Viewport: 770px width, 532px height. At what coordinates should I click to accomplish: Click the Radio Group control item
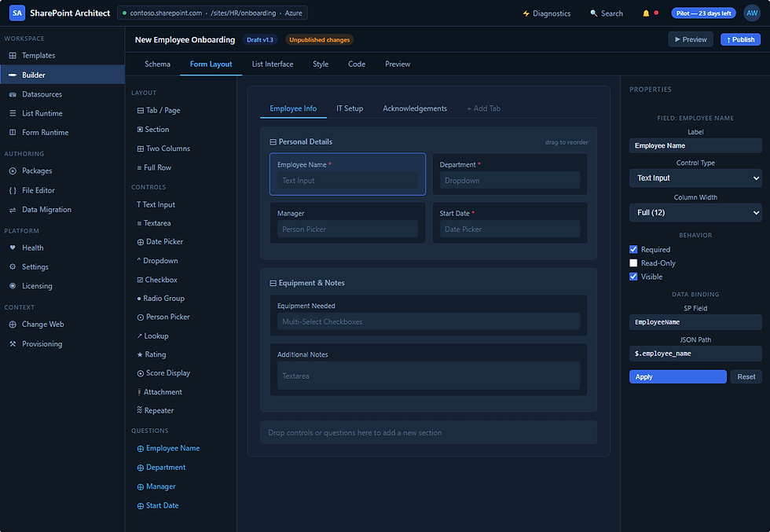[x=160, y=298]
